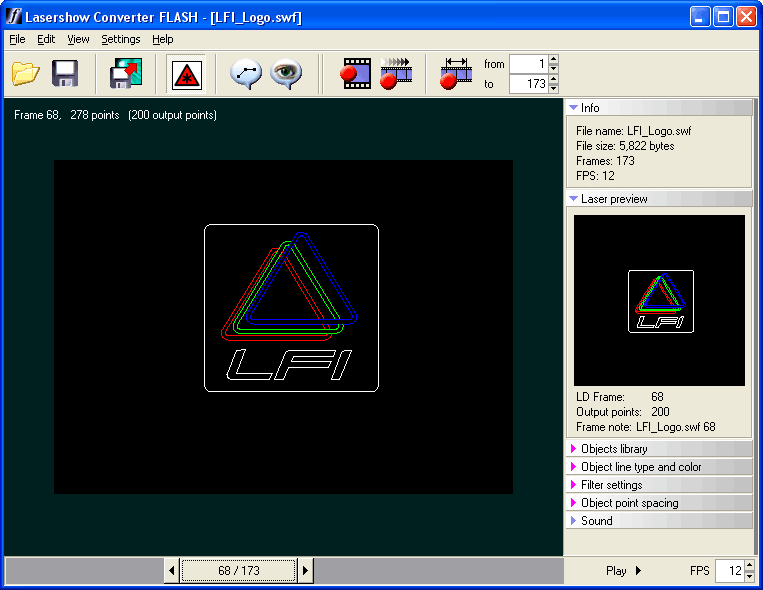This screenshot has width=763, height=590.
Task: Click the eye preview speech bubble icon
Action: 286,74
